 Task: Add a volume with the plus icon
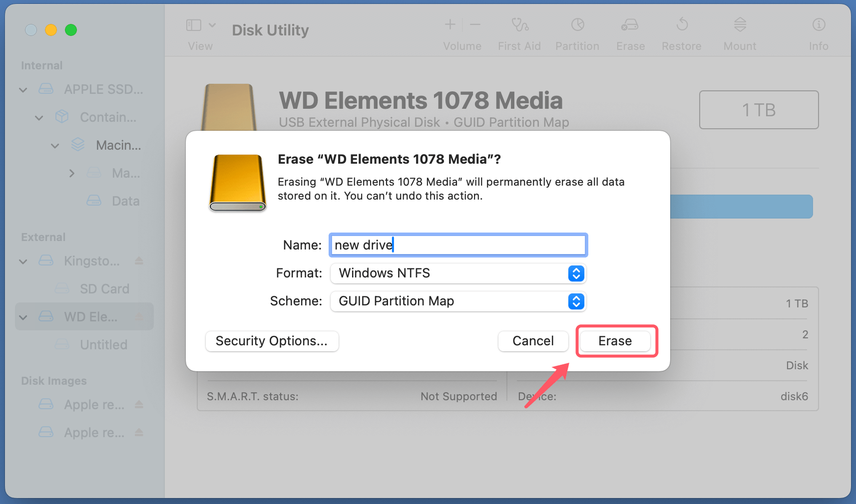449,24
